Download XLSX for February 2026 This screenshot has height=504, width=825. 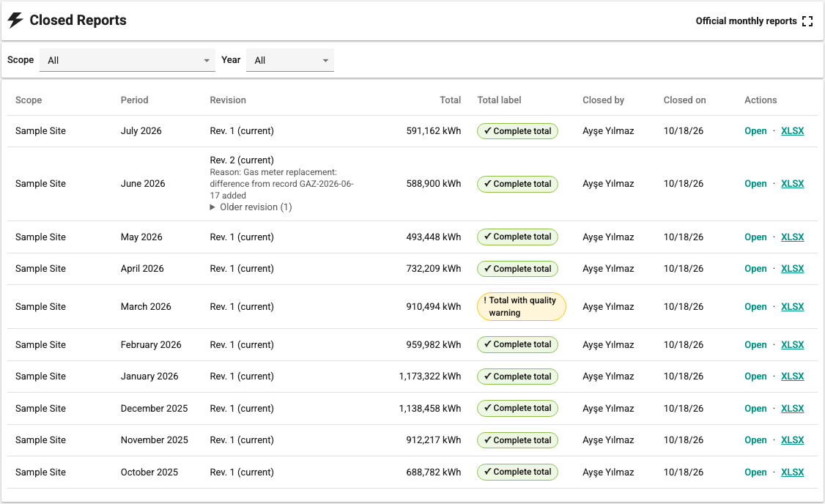(792, 344)
